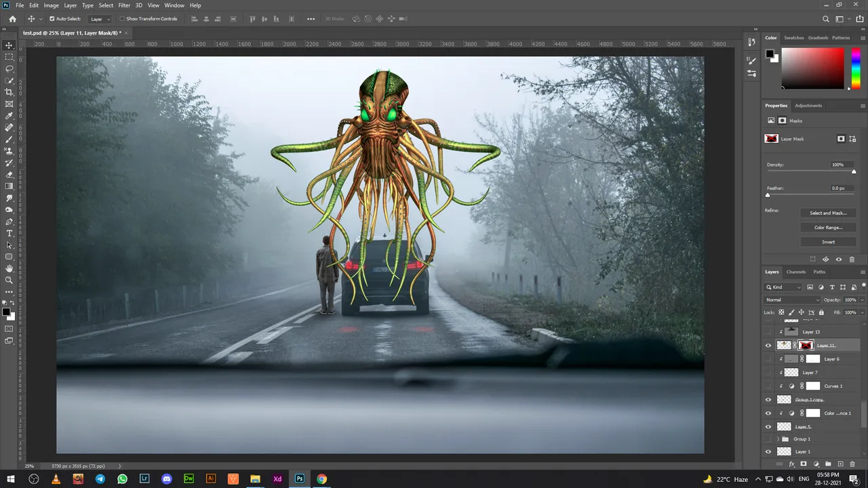Switch to the Swatches tab
The image size is (868, 488).
tap(793, 38)
